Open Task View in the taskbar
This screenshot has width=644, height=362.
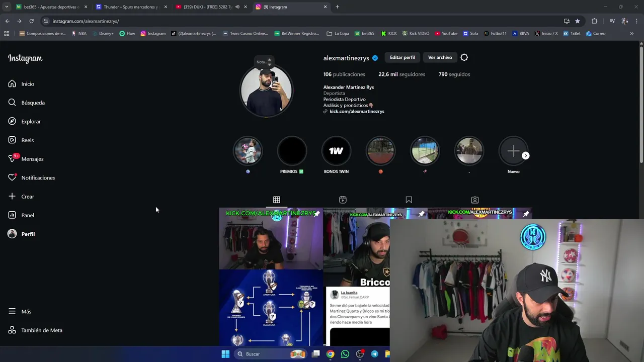(x=315, y=354)
